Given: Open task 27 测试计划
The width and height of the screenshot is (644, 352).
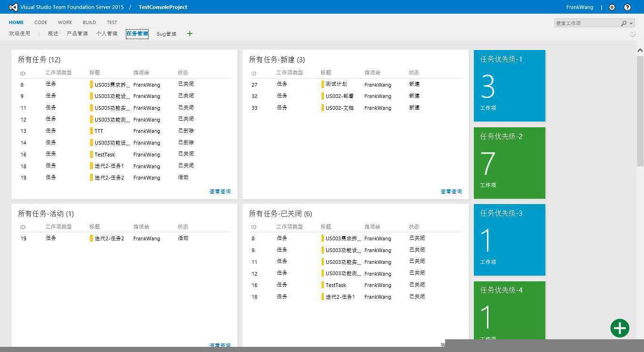Looking at the screenshot, I should coord(336,84).
